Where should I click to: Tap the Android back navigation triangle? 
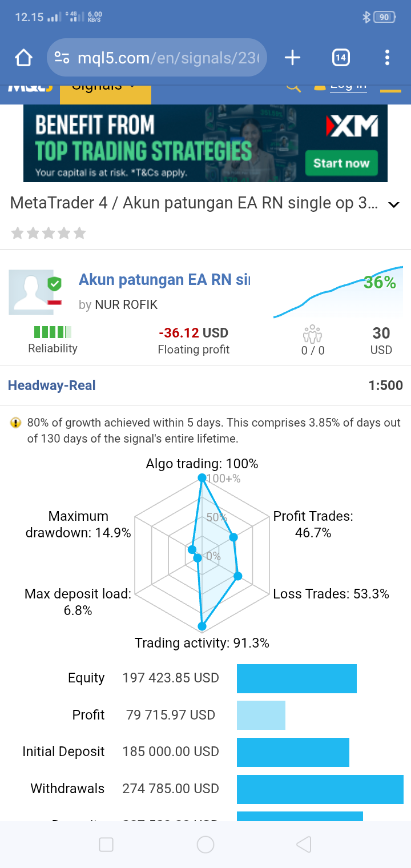point(304,845)
